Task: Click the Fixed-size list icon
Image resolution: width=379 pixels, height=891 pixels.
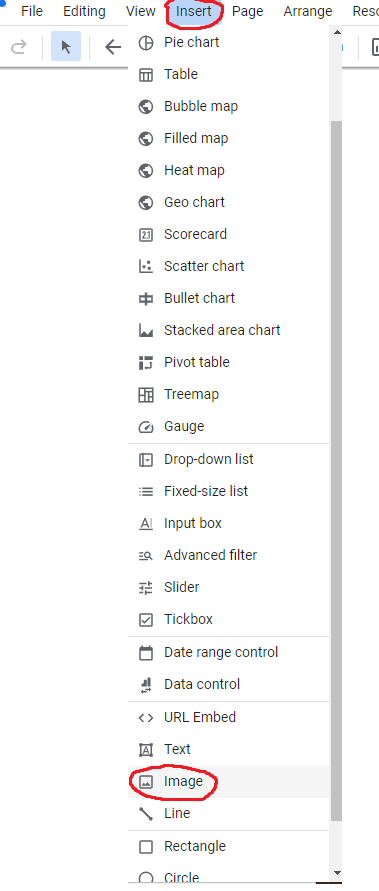Action: pyautogui.click(x=146, y=492)
